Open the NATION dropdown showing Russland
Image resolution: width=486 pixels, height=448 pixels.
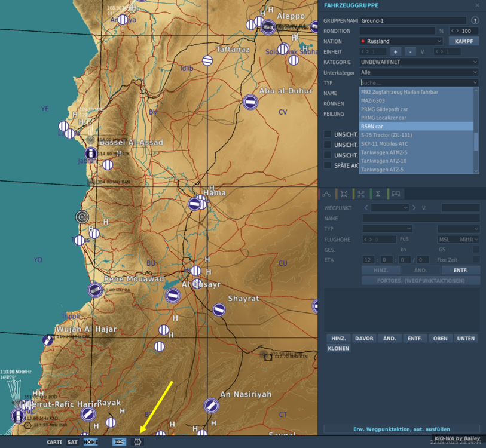[401, 41]
